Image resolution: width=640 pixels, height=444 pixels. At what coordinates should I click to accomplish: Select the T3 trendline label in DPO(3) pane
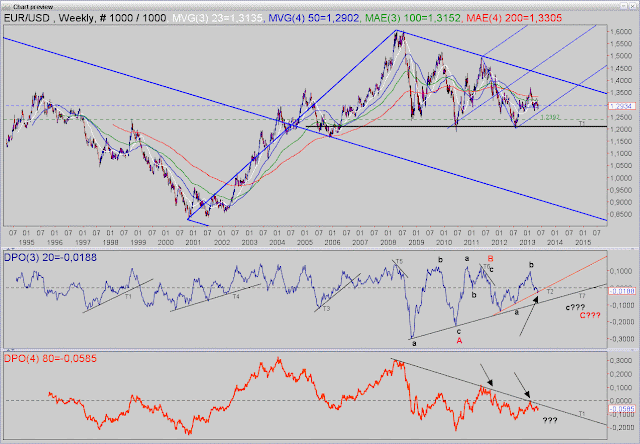pyautogui.click(x=326, y=309)
